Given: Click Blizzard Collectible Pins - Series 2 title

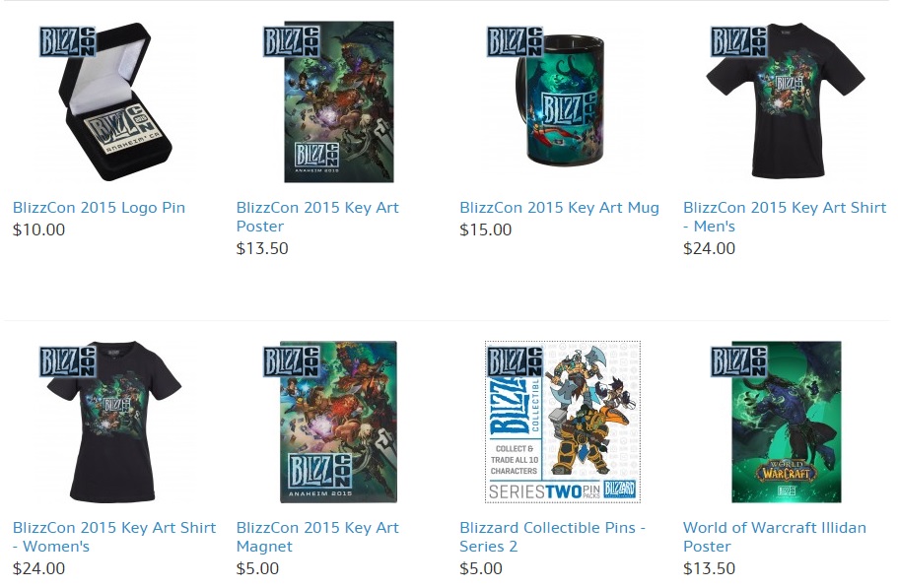Looking at the screenshot, I should coord(553,537).
